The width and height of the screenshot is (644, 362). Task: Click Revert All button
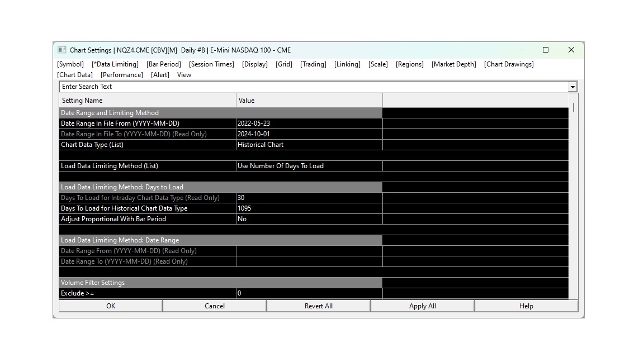point(318,306)
